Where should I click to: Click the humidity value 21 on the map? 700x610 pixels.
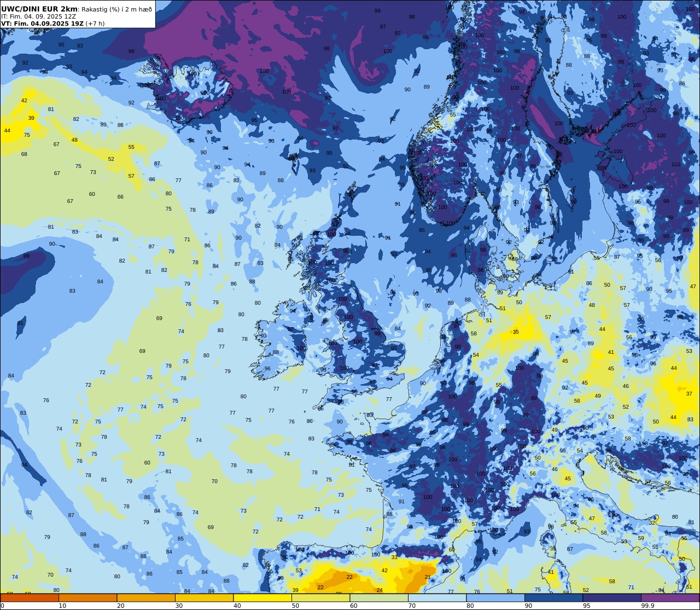[x=428, y=577]
